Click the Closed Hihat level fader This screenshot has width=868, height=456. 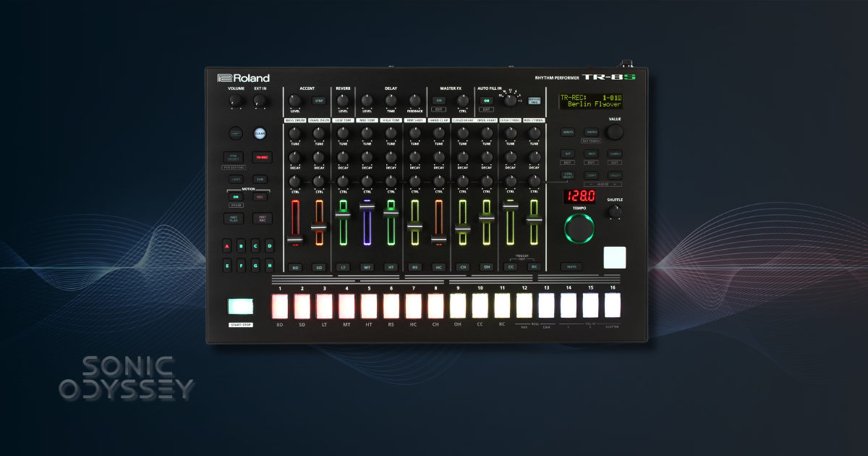tap(463, 224)
